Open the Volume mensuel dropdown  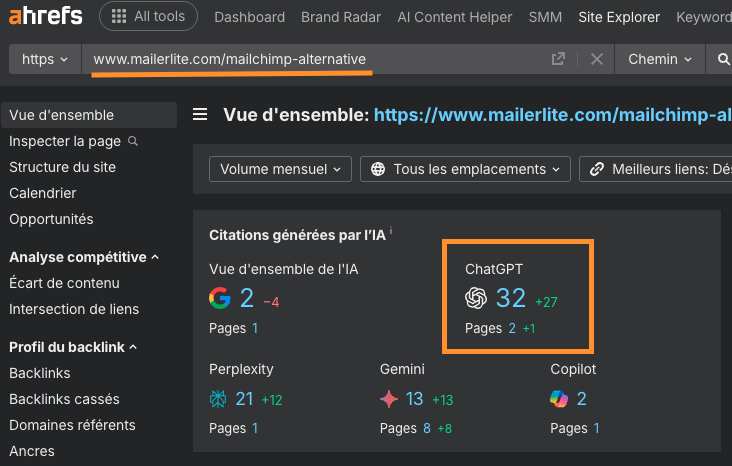pos(280,169)
